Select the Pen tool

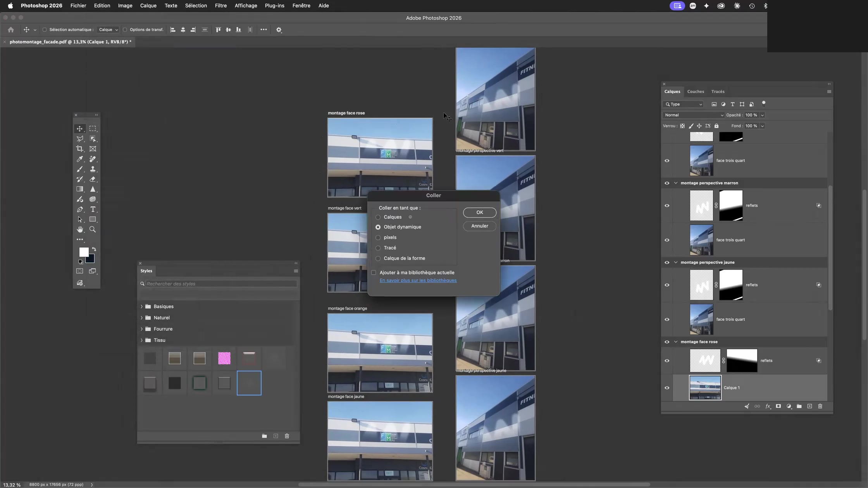click(x=79, y=209)
